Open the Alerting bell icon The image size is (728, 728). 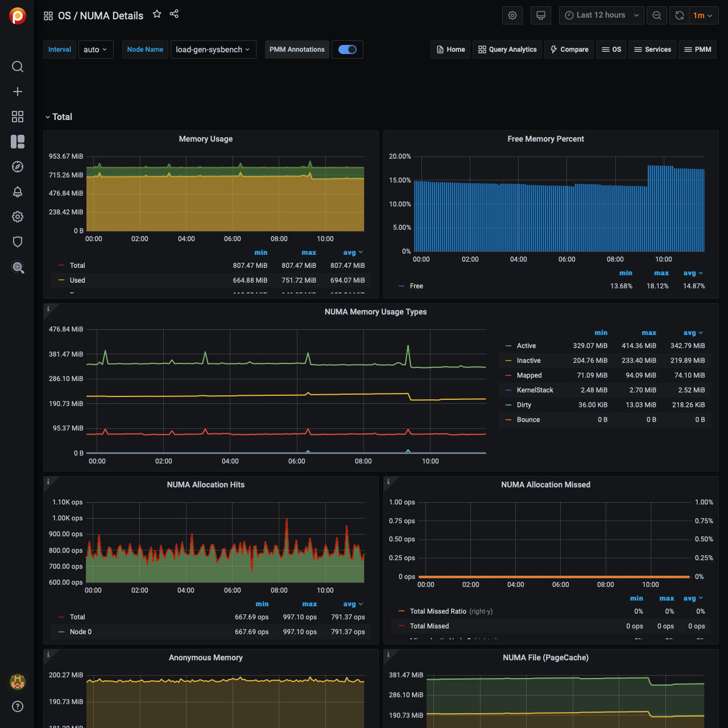(18, 192)
